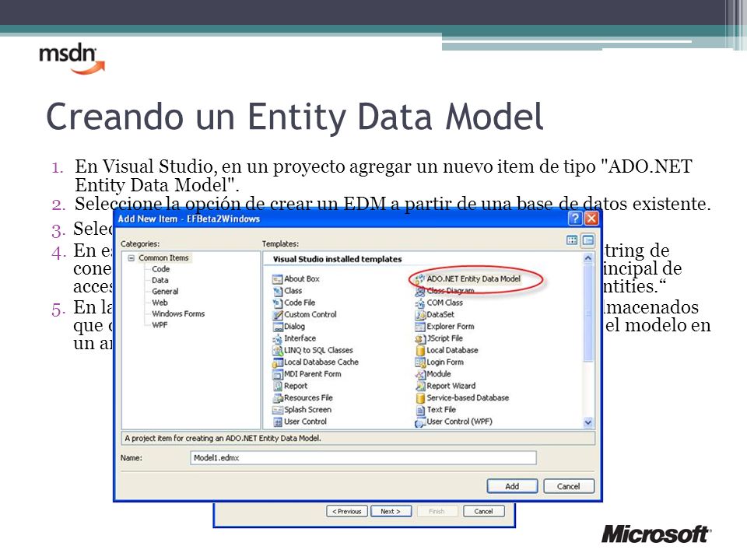The width and height of the screenshot is (747, 560).
Task: Focus the Name field containing Model1.edmx
Action: [x=363, y=457]
